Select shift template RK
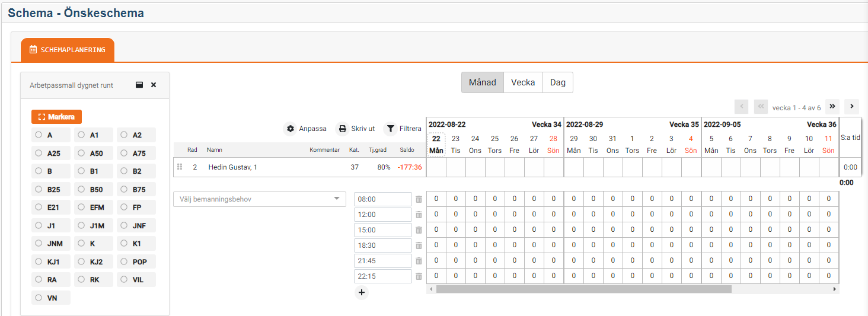The width and height of the screenshot is (868, 316). click(94, 279)
